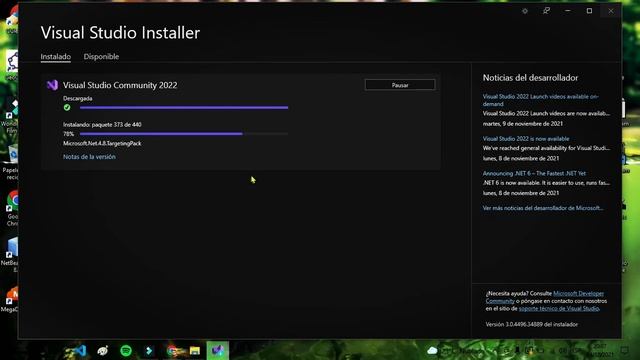Maximize the Visual Studio Installer window
Screen dimensions: 640x360
coord(589,11)
